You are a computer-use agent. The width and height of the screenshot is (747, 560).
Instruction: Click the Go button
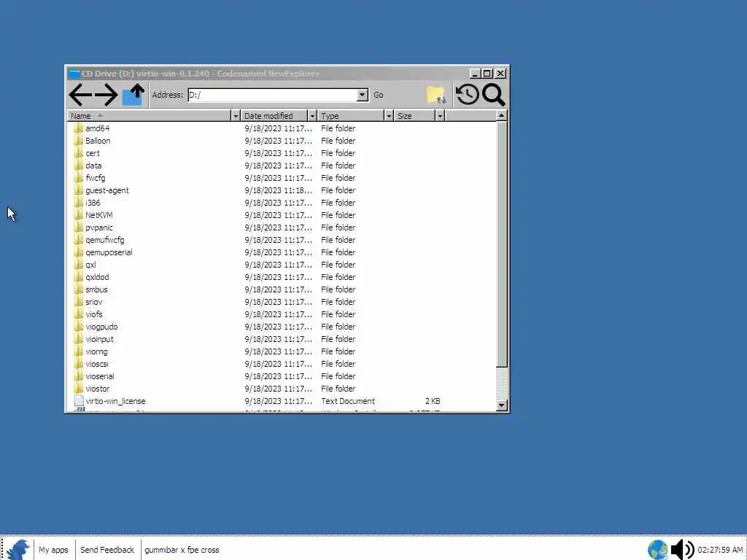(379, 95)
